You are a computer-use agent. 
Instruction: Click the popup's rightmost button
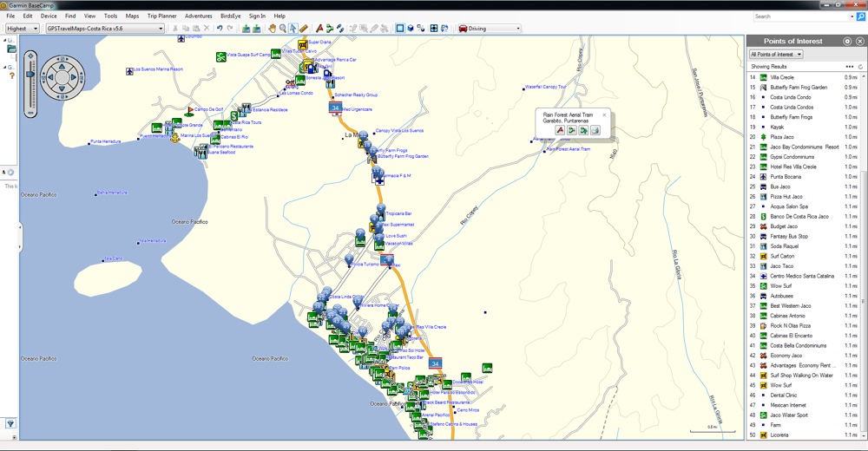pyautogui.click(x=595, y=130)
